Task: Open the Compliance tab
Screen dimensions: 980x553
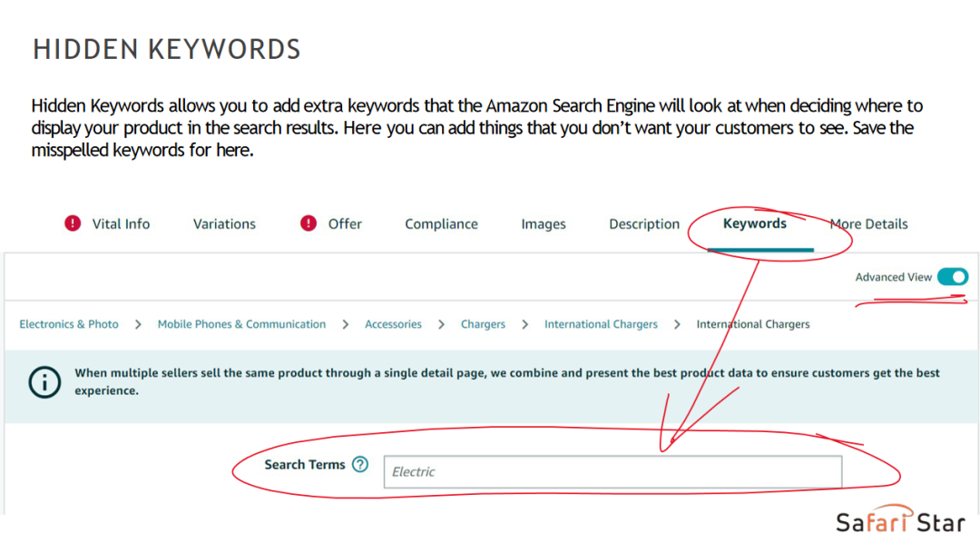Action: tap(441, 224)
